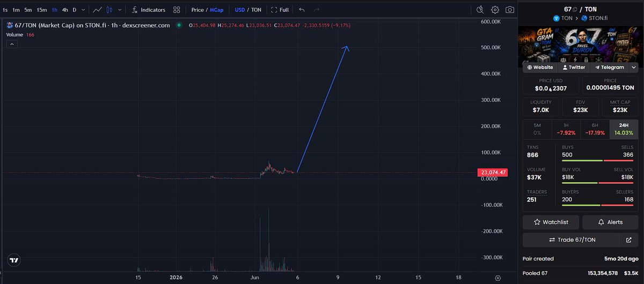Switch chart to Price view

click(x=197, y=10)
